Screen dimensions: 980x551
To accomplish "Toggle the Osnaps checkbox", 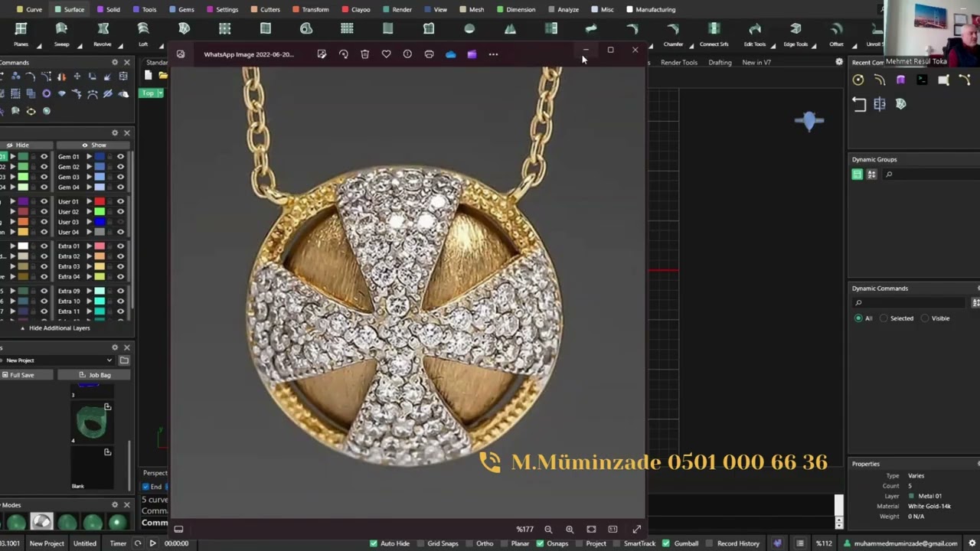I will 540,543.
